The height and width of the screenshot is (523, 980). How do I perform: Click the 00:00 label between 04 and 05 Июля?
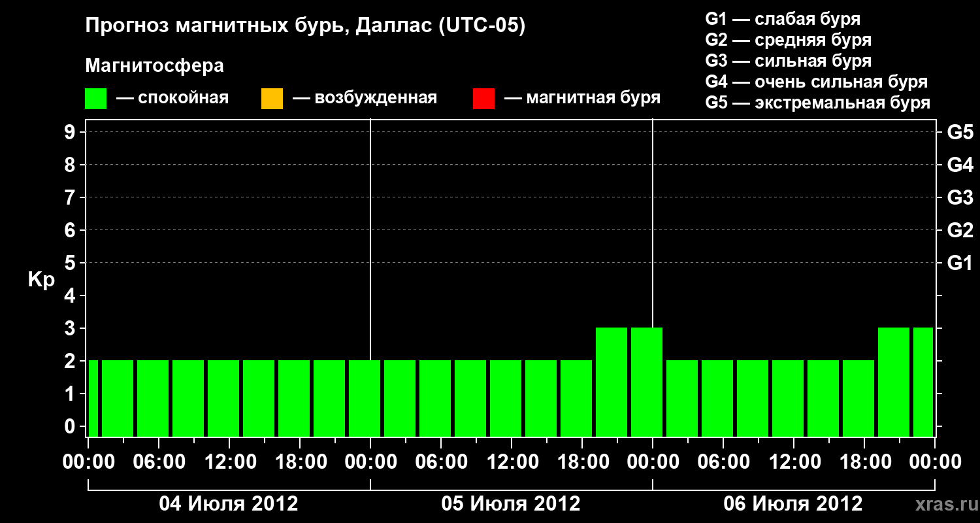coord(371,462)
